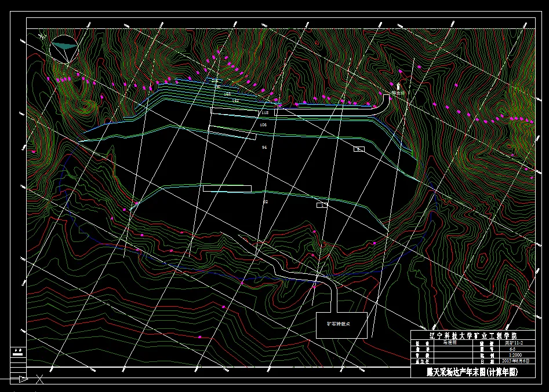The image size is (549, 392).
Task: Select the '矿石转载点' labeled box
Action: [x=341, y=325]
